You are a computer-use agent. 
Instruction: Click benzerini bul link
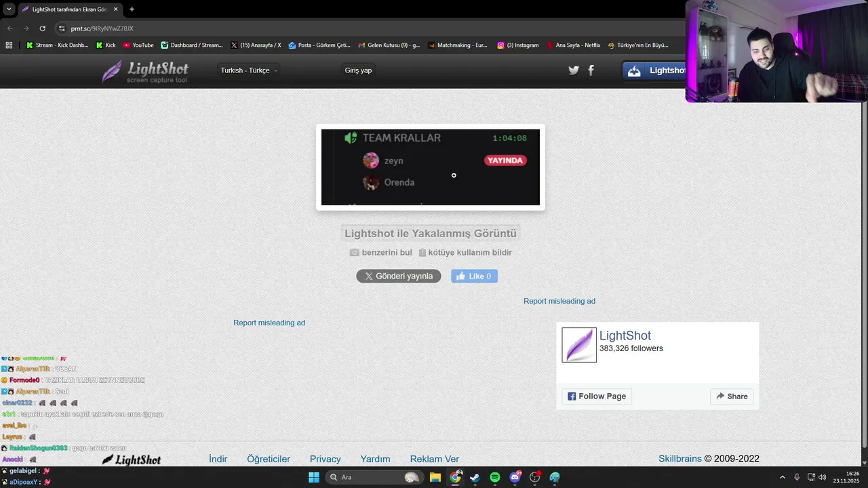pos(381,252)
